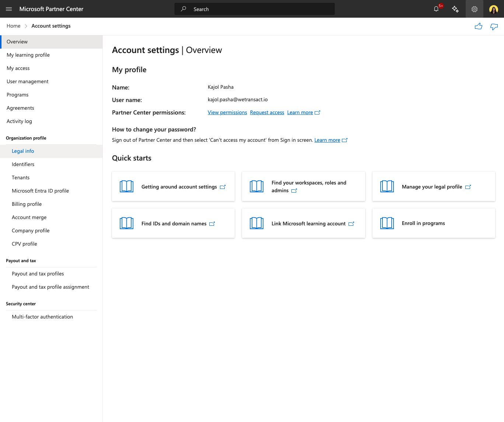The height and width of the screenshot is (422, 504).
Task: Go to Home breadcrumb
Action: [14, 26]
